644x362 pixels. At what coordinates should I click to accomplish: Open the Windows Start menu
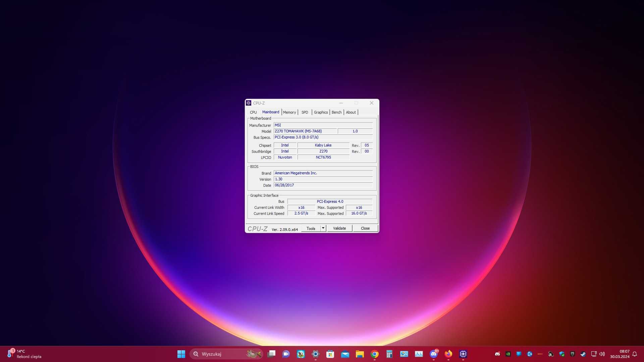181,354
